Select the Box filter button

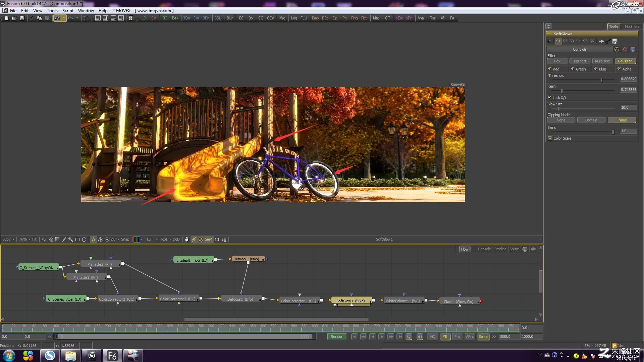coord(557,61)
